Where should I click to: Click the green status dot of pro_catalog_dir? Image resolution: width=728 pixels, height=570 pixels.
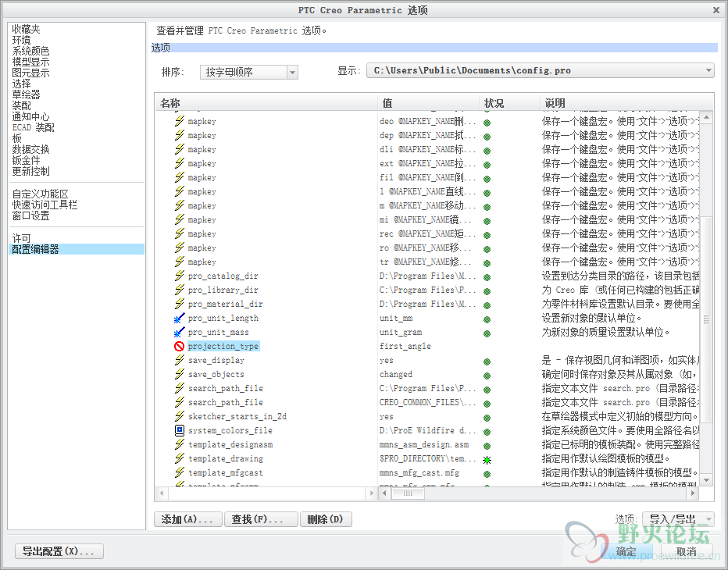(x=487, y=277)
